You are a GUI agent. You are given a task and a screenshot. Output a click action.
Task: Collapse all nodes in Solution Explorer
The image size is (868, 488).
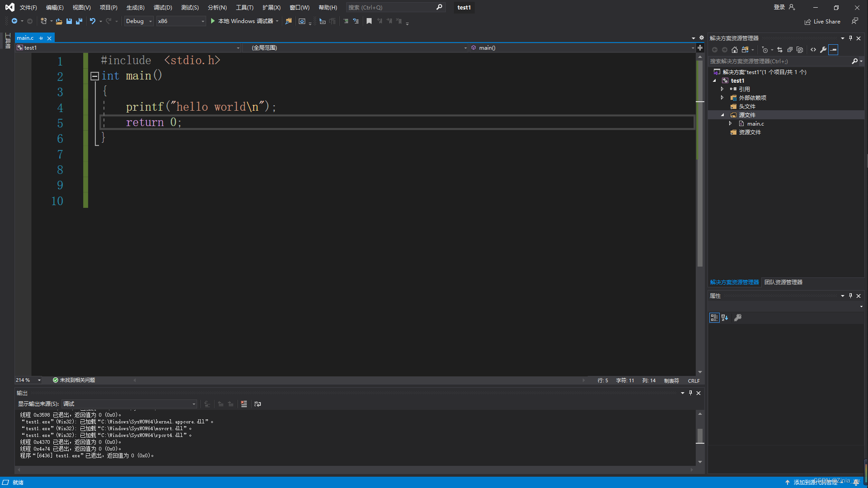(790, 50)
